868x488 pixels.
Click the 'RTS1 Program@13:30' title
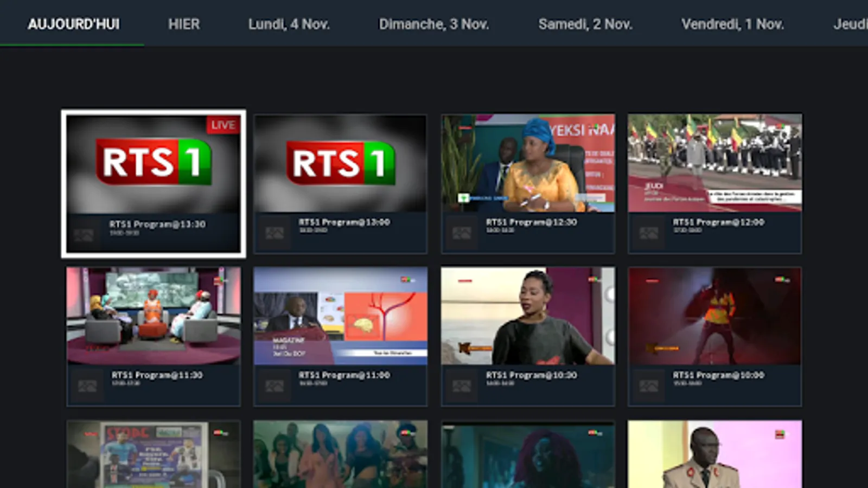point(157,224)
